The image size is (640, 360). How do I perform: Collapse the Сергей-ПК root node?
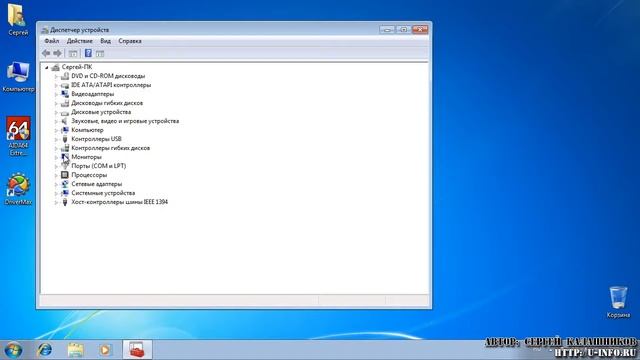click(47, 67)
